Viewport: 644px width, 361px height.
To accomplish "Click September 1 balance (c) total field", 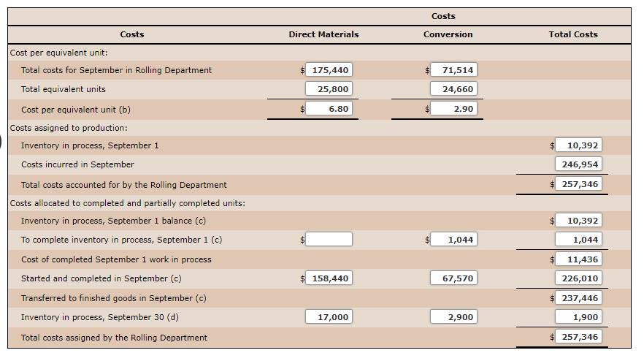I will 578,221.
